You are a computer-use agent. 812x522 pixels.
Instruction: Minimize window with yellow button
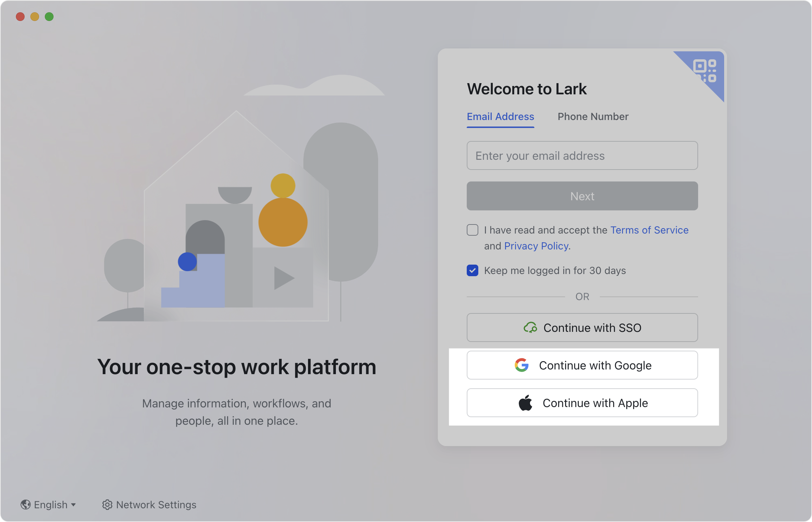tap(35, 17)
